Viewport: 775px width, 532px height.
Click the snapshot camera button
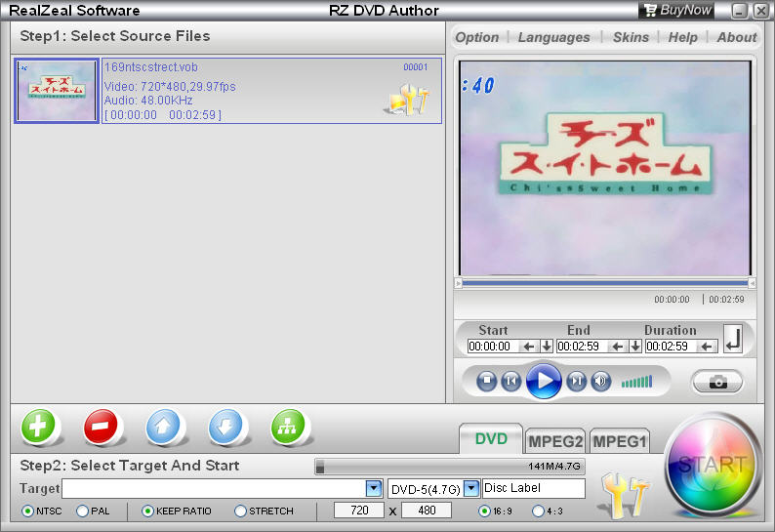(x=717, y=382)
